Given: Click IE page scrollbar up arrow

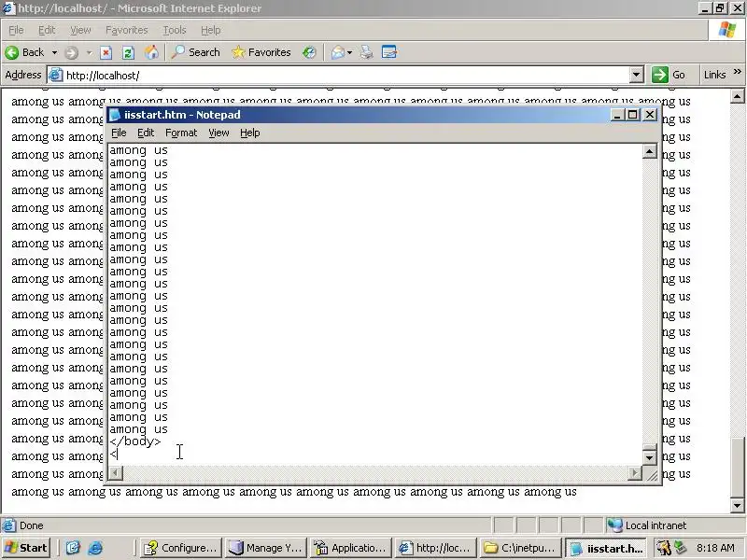Looking at the screenshot, I should pos(737,96).
